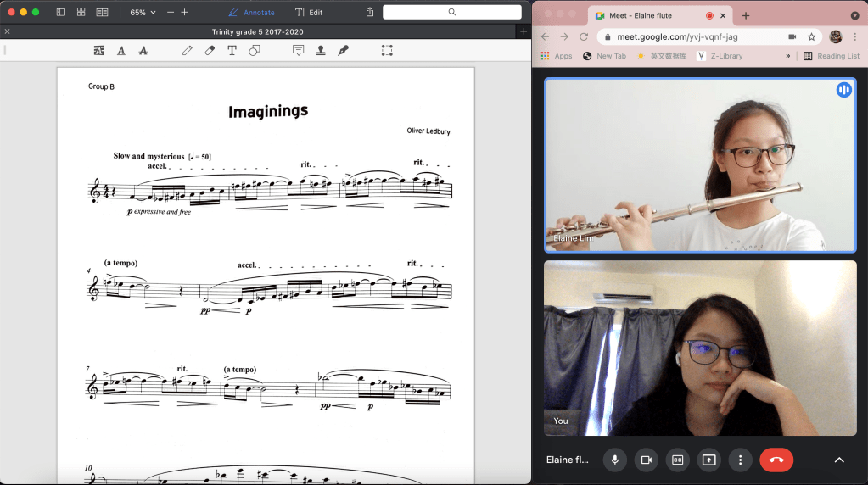868x485 pixels.
Task: Select the pencil drawing tool
Action: click(x=188, y=51)
